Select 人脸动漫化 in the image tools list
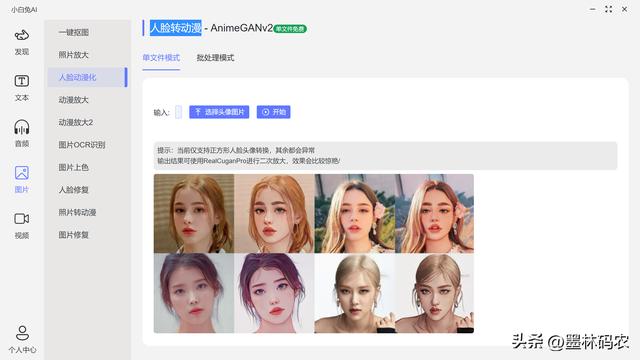 click(87, 77)
